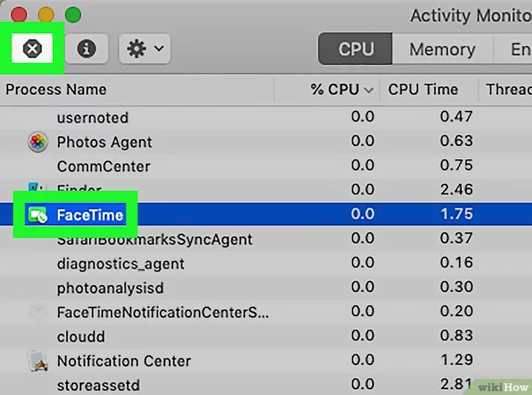Select the FaceTimeNotificationCenterS... process
Image resolution: width=532 pixels, height=395 pixels.
click(163, 312)
